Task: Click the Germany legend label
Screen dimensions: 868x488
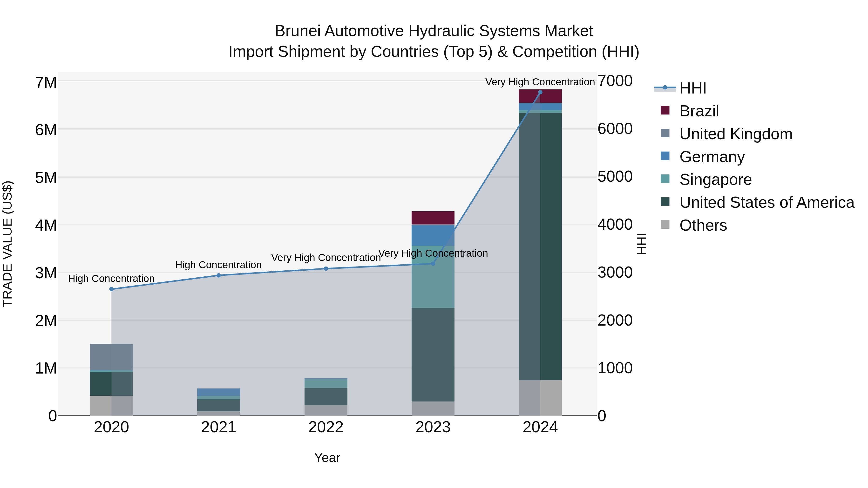Action: point(712,157)
